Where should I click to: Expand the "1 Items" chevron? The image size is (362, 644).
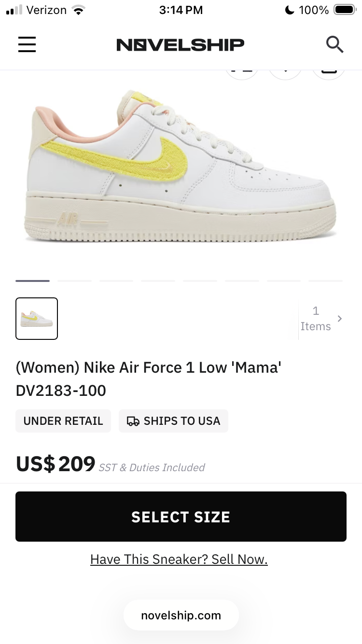[x=340, y=319]
